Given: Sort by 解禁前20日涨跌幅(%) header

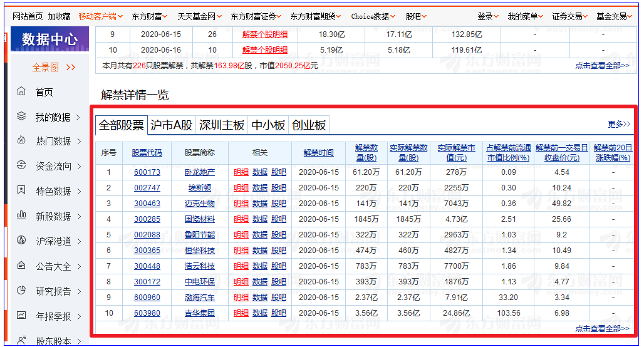Looking at the screenshot, I should coord(613,153).
